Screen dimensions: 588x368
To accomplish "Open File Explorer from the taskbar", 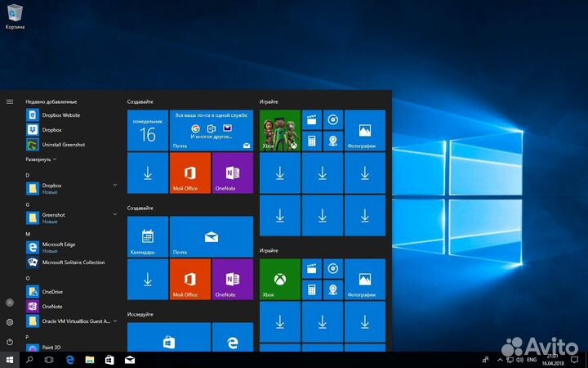I will [90, 360].
